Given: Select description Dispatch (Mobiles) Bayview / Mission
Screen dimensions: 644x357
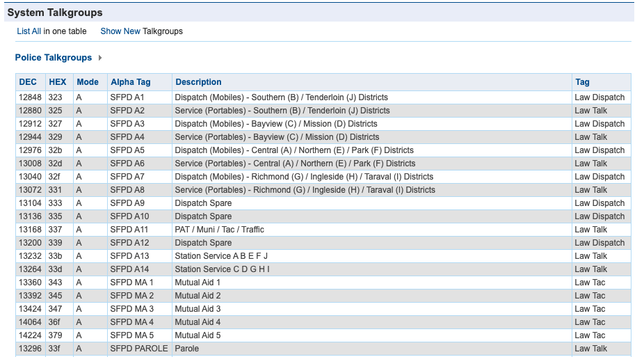Looking at the screenshot, I should (x=276, y=124).
